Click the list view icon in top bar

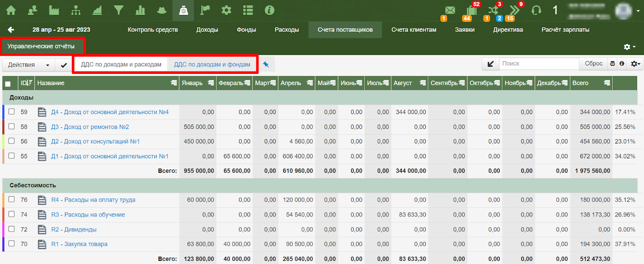click(x=248, y=10)
